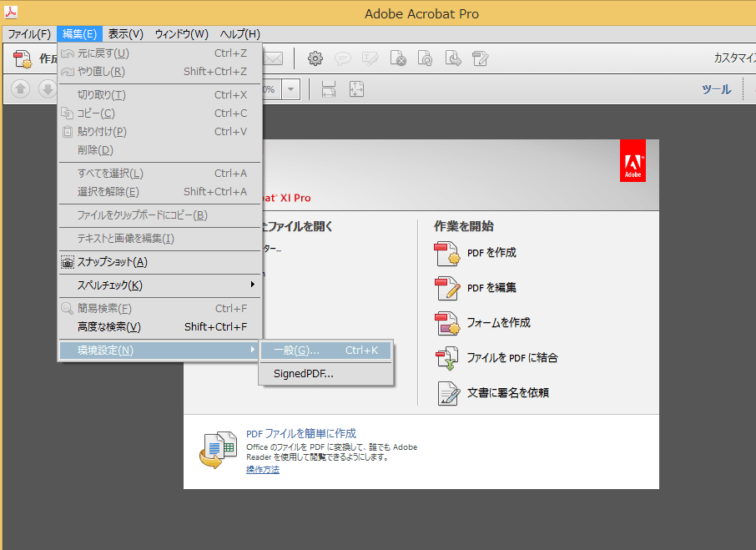This screenshot has height=550, width=756.
Task: Select スナップショット(A) menu item
Action: (159, 262)
